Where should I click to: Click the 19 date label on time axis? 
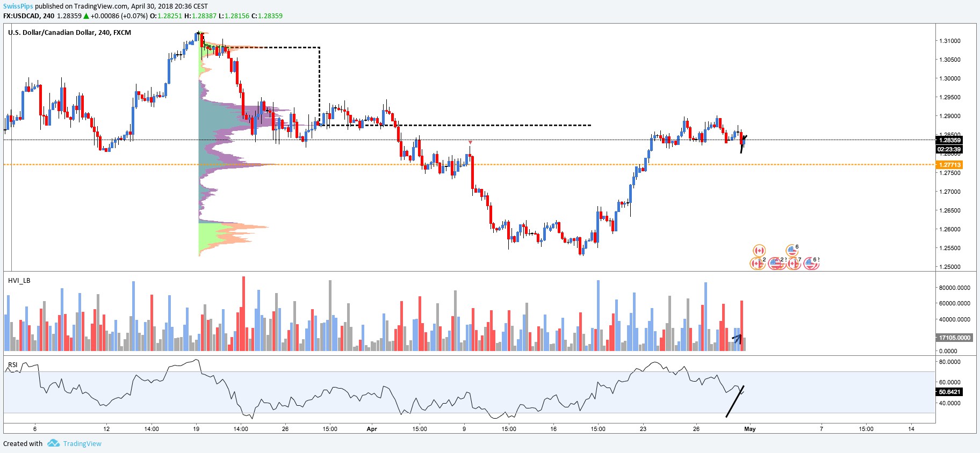[196, 429]
